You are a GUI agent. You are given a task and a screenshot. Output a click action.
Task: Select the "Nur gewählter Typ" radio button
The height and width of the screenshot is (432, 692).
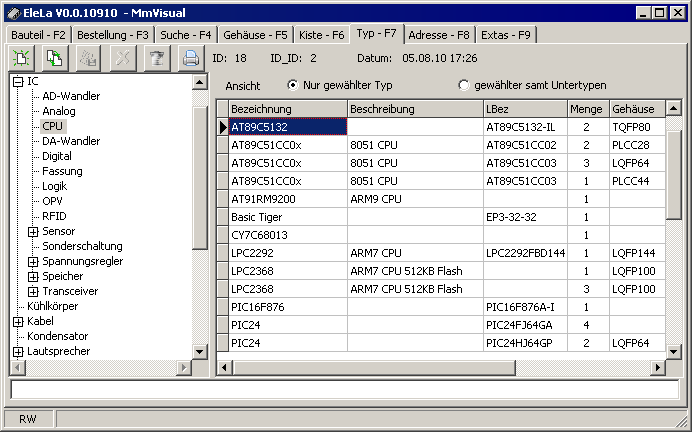pos(292,85)
